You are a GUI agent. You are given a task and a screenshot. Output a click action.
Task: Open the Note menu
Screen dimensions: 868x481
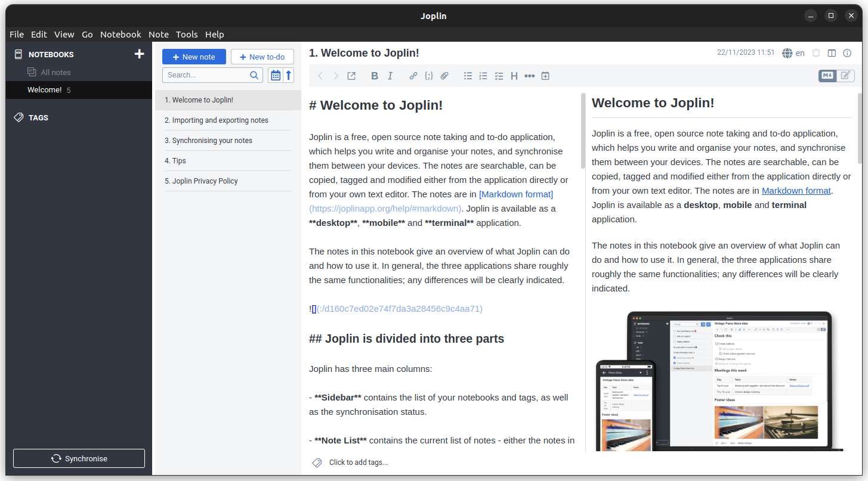[x=159, y=35]
